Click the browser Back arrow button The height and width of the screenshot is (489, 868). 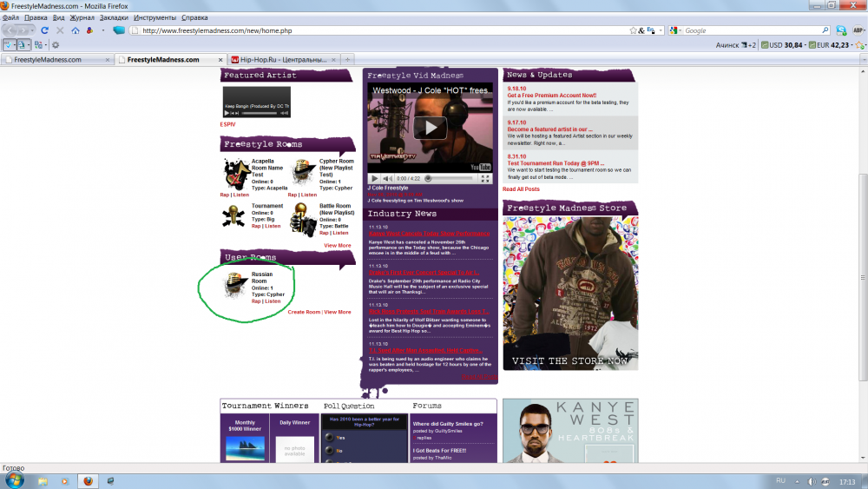point(10,30)
